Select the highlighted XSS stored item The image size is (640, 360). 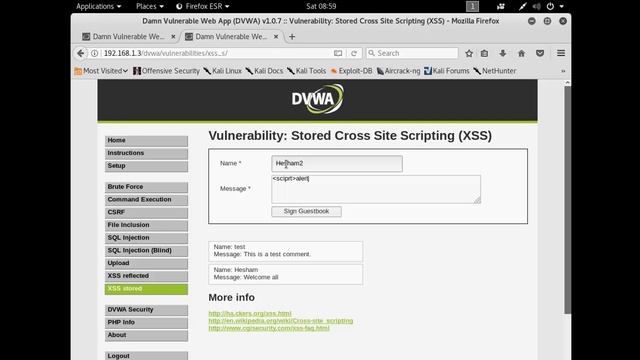pos(146,289)
